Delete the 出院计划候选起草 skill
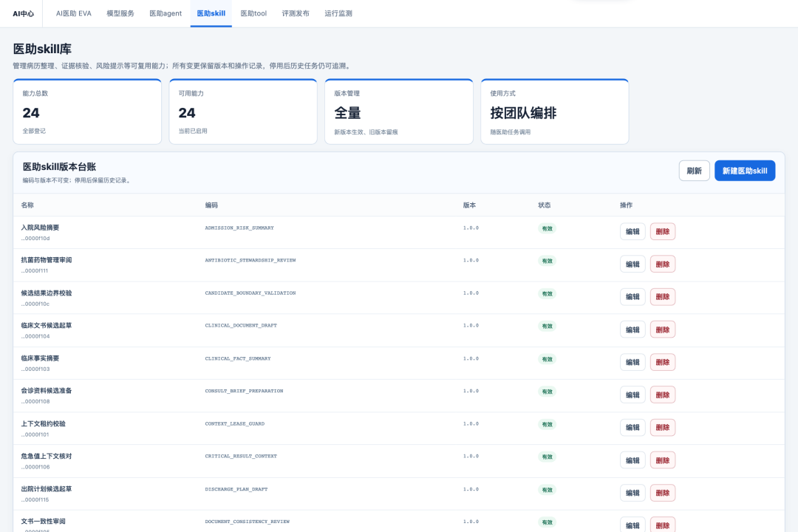798x532 pixels. pyautogui.click(x=663, y=493)
